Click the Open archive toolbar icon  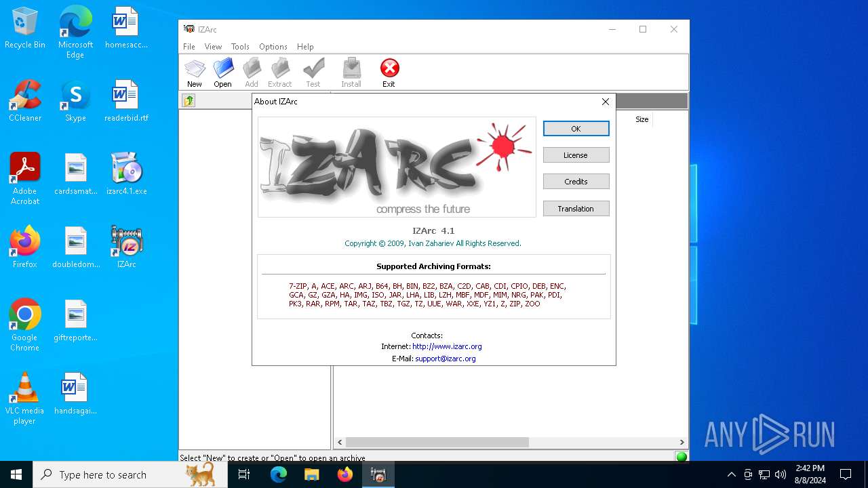[x=222, y=73]
